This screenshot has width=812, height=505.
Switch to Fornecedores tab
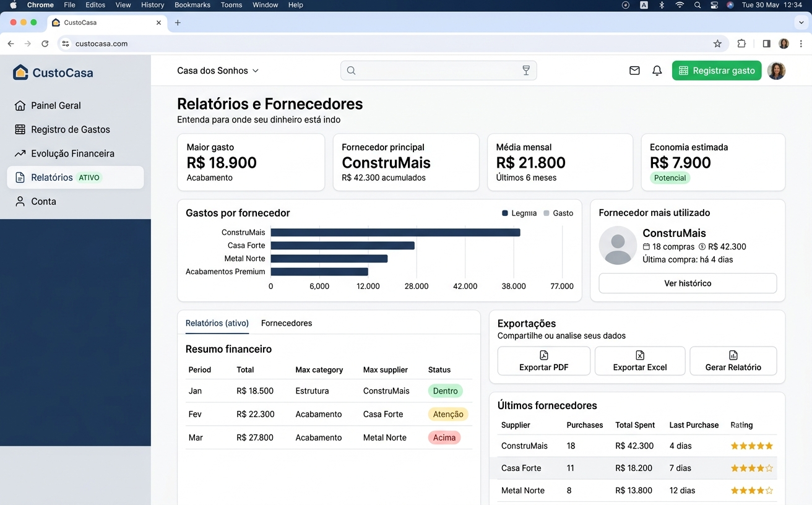tap(287, 323)
